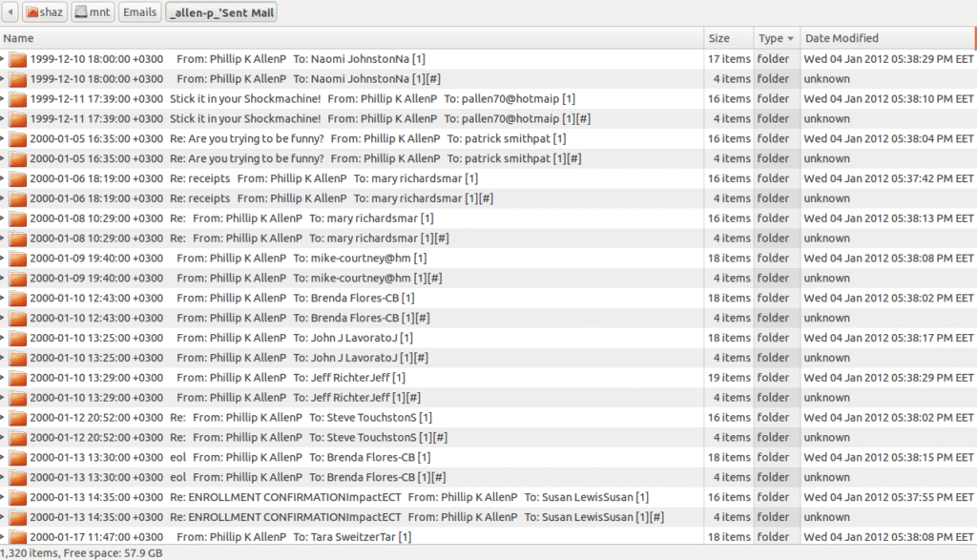Expand the Naomi JohnstonNa [1] folder tree arrow
The image size is (977, 560).
point(3,59)
